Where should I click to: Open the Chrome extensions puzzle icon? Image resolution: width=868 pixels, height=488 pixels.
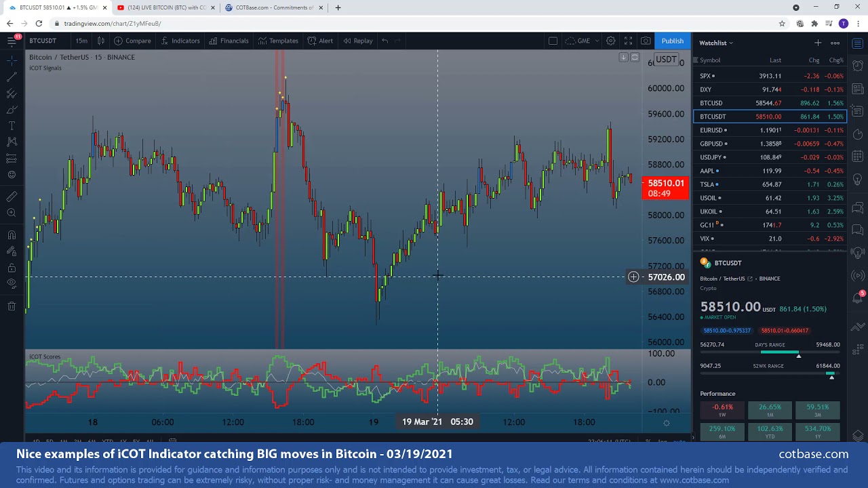814,23
